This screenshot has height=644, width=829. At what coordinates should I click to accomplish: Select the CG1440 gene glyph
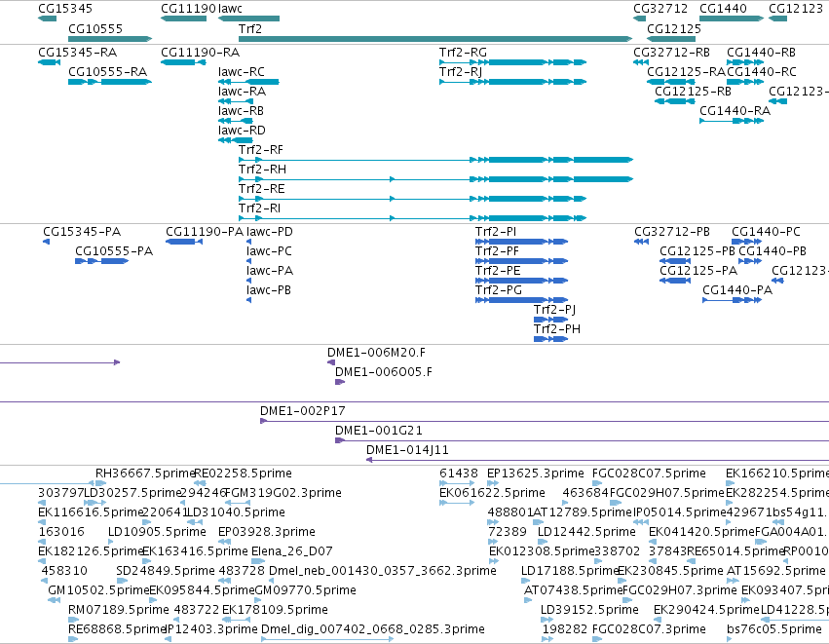732,19
